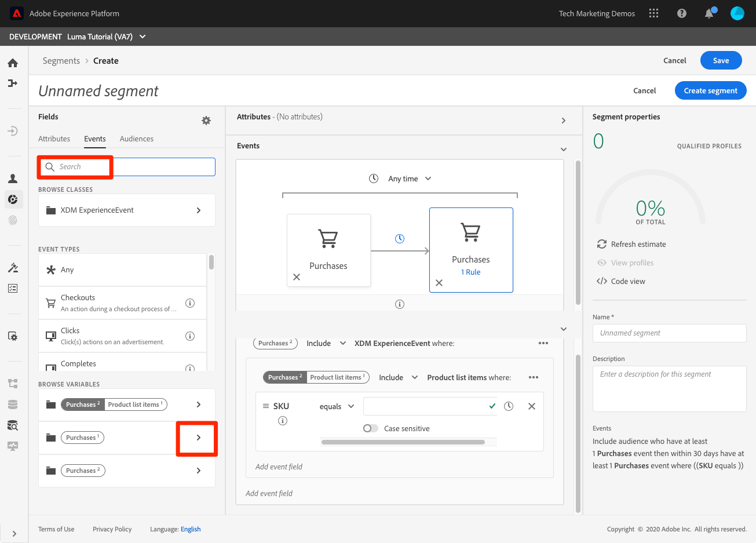
Task: Open more options for XDM ExperienceEvent container
Action: (x=543, y=343)
